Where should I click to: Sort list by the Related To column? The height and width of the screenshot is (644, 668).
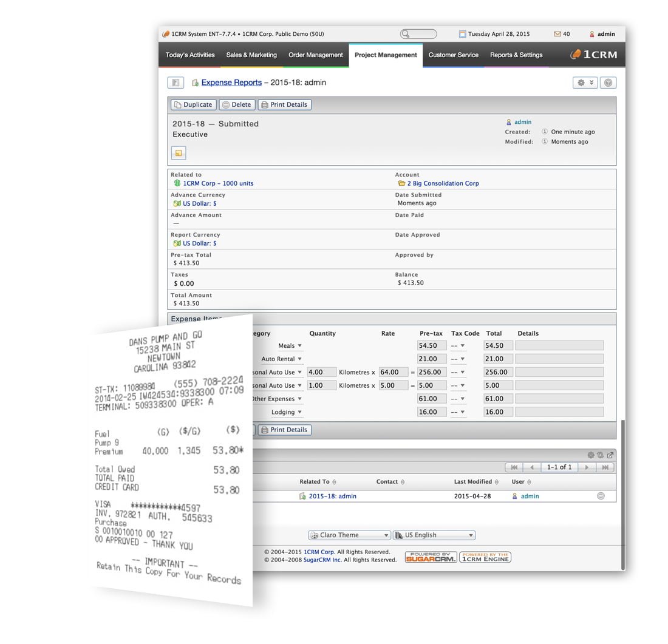[x=318, y=482]
